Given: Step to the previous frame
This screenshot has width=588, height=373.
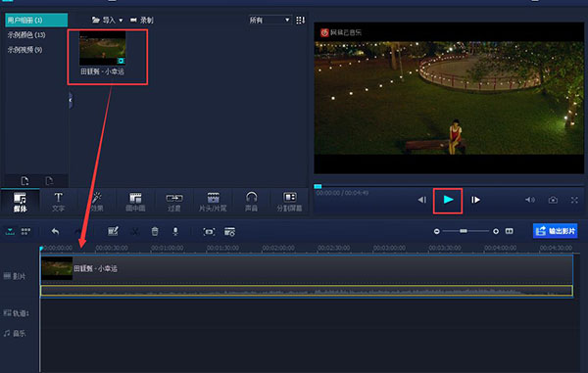Looking at the screenshot, I should pos(422,200).
